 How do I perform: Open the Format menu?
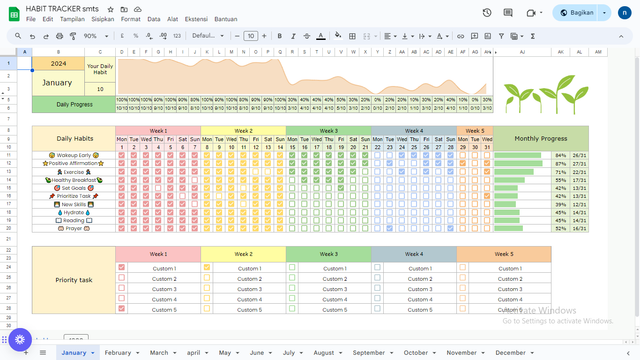[131, 19]
